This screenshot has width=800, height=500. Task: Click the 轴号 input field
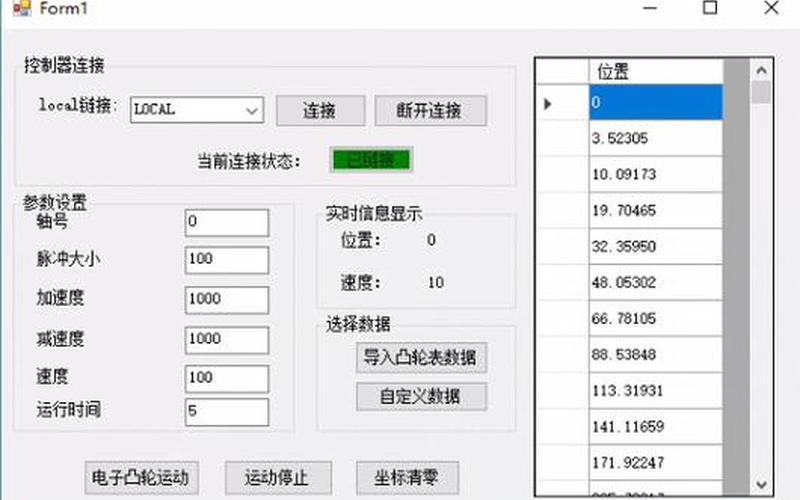tap(227, 222)
